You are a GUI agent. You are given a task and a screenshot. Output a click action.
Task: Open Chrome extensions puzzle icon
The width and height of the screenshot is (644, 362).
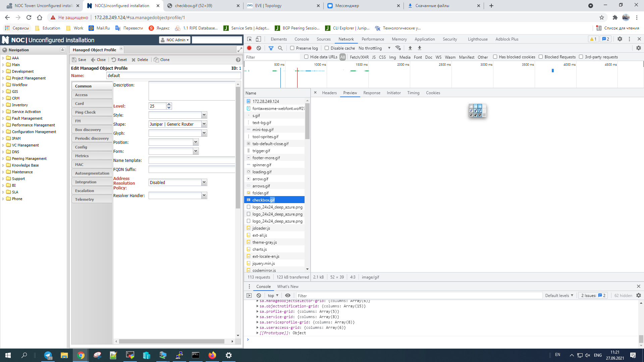point(615,17)
